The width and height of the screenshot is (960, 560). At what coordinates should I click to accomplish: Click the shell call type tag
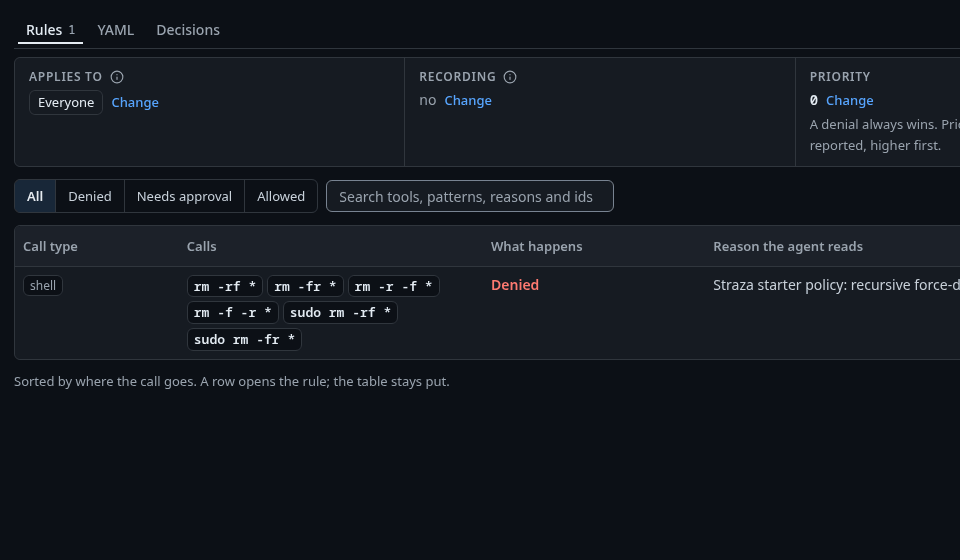[x=43, y=285]
